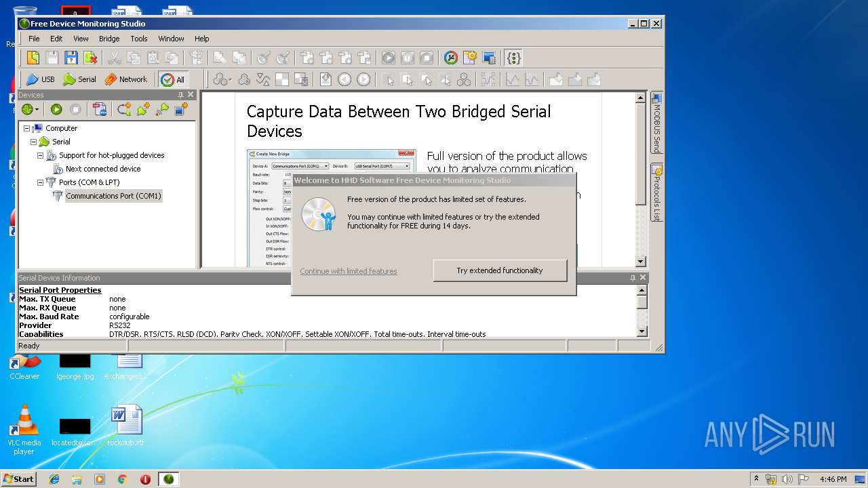Select the Computer tree item label
The height and width of the screenshot is (488, 868).
(x=61, y=128)
